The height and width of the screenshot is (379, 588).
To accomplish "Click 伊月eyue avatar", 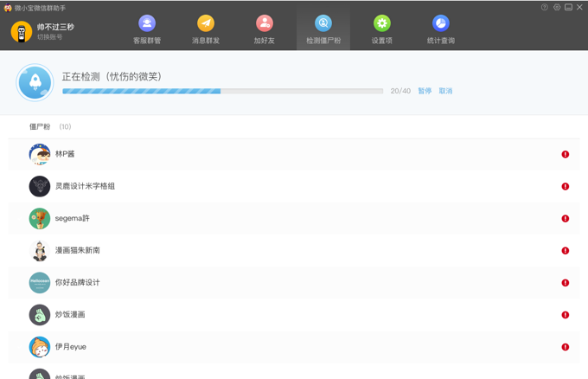I will [x=40, y=347].
